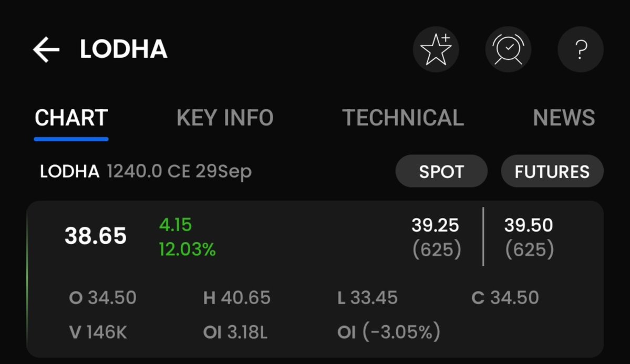Tap the LODHA page title
The height and width of the screenshot is (364, 630).
click(123, 49)
